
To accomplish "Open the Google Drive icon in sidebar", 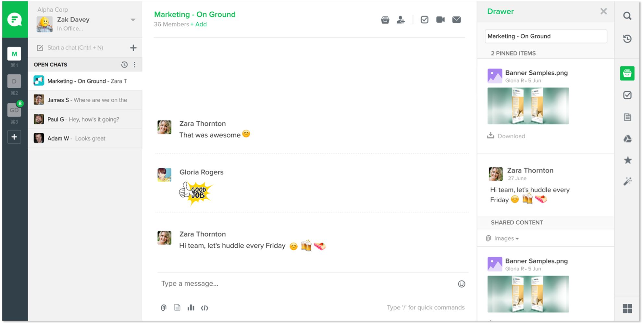I will pyautogui.click(x=627, y=139).
